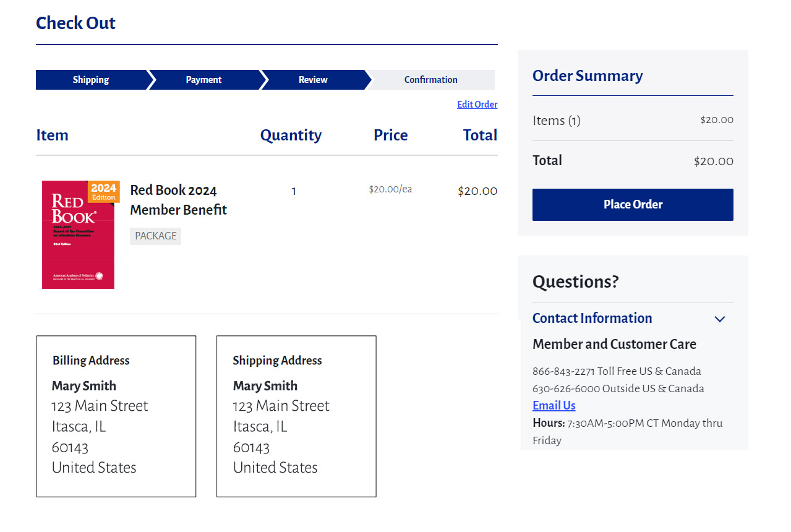The height and width of the screenshot is (532, 791).
Task: Open the Email Us link
Action: 554,406
